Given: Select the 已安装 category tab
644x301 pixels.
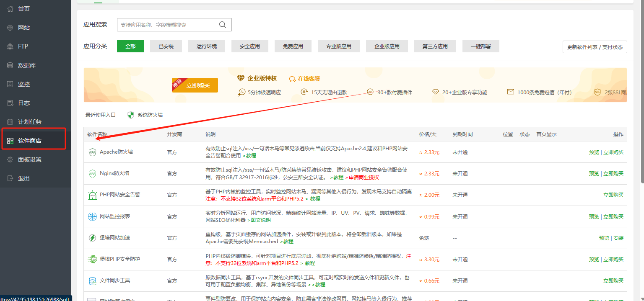Looking at the screenshot, I should pos(166,46).
